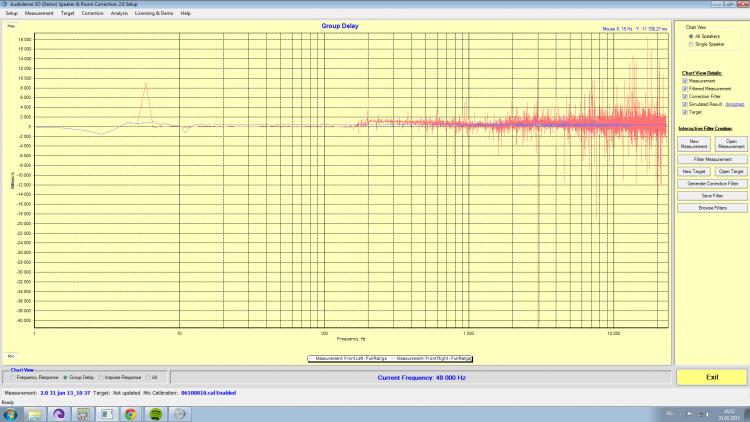The height and width of the screenshot is (422, 750).
Task: Click the New Measurement button
Action: coord(694,144)
